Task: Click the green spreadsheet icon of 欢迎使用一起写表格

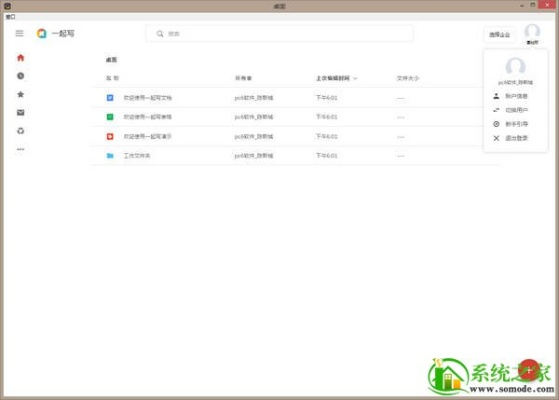Action: click(x=110, y=117)
